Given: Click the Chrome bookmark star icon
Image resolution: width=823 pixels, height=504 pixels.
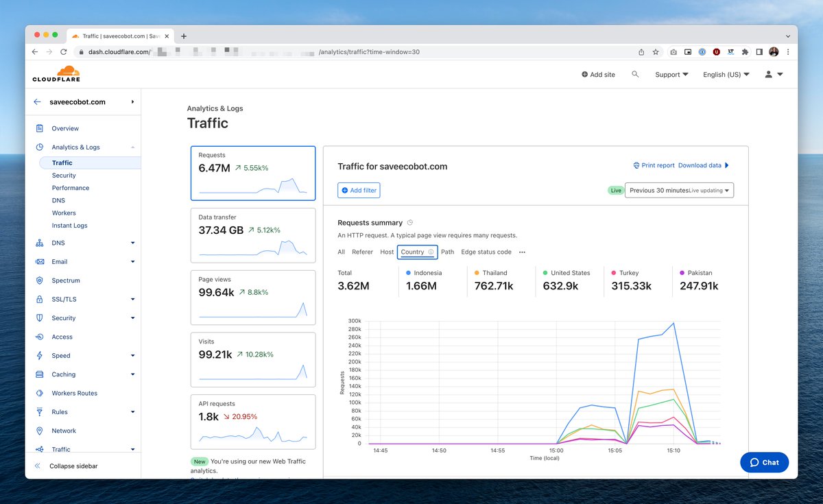Looking at the screenshot, I should [x=656, y=51].
